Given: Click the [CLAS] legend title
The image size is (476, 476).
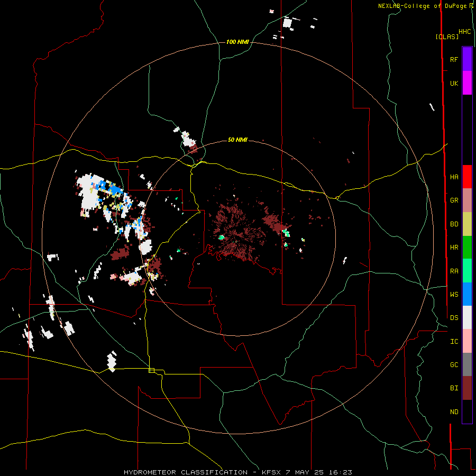Looking at the screenshot, I should (x=447, y=36).
